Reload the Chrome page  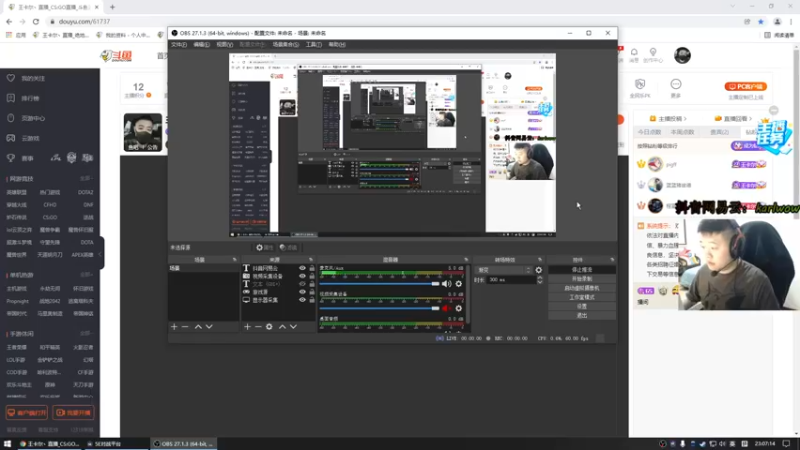pos(36,21)
